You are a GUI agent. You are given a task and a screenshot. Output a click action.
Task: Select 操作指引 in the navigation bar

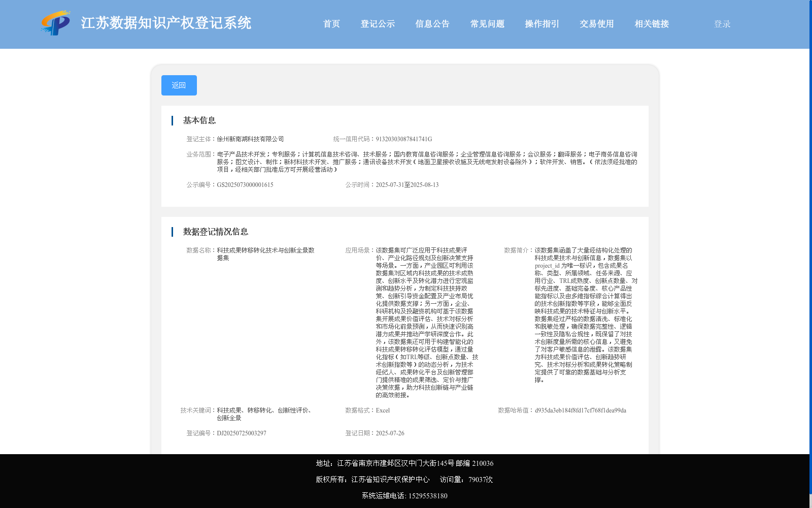tap(542, 24)
